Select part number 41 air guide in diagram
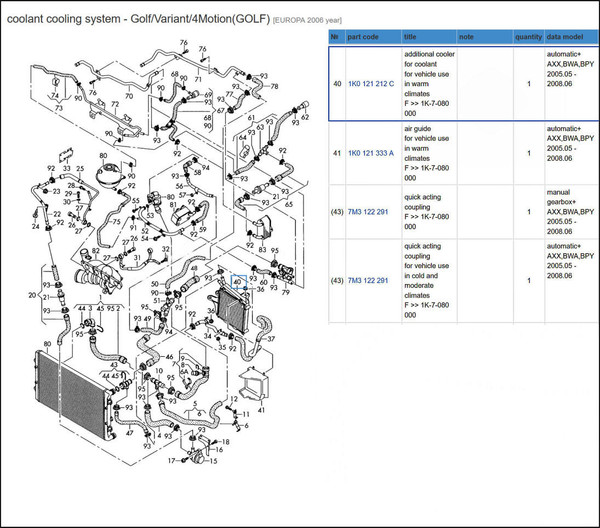Image resolution: width=600 pixels, height=528 pixels. pyautogui.click(x=261, y=410)
